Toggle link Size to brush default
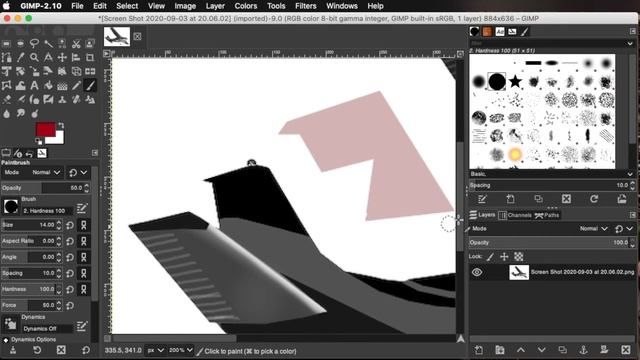 (84, 225)
